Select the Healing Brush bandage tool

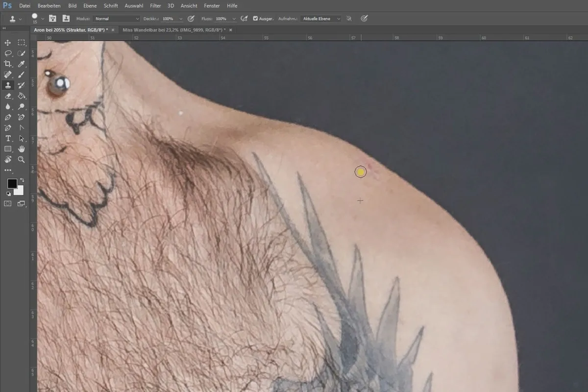tap(8, 75)
